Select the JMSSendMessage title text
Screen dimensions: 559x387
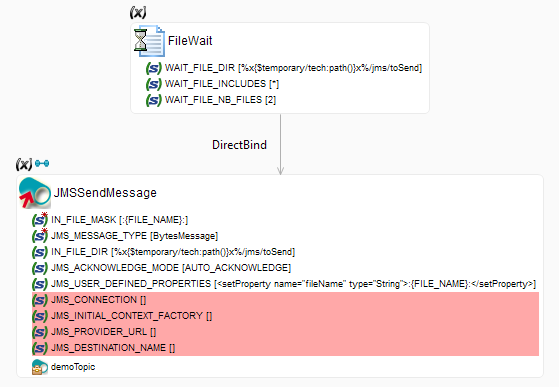pyautogui.click(x=105, y=193)
